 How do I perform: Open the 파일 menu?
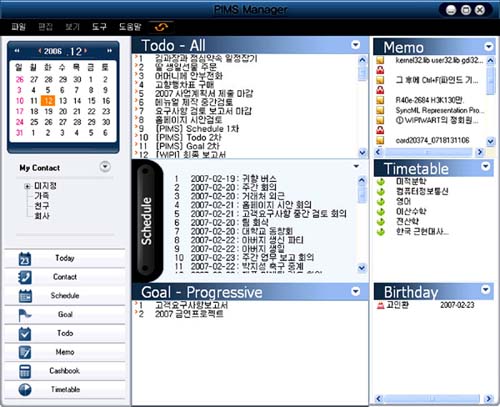[x=19, y=27]
